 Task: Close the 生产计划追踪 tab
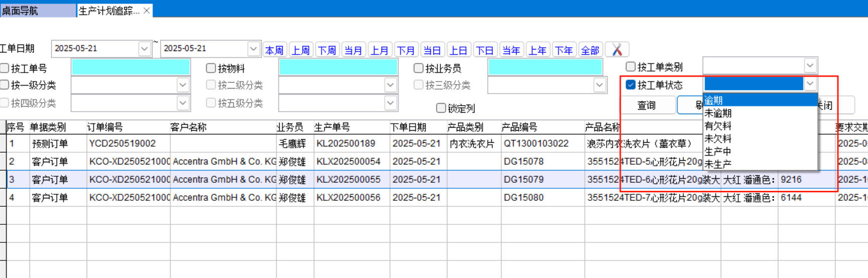click(x=146, y=11)
